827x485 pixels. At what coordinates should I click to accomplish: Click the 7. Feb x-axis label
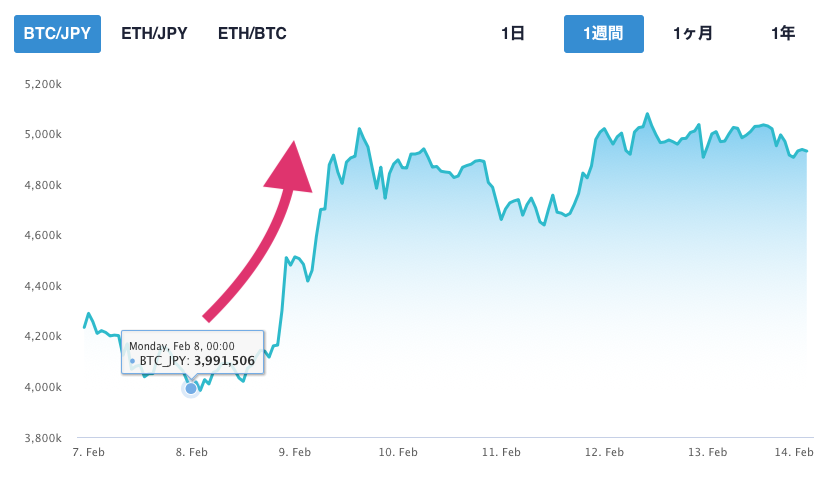point(89,452)
